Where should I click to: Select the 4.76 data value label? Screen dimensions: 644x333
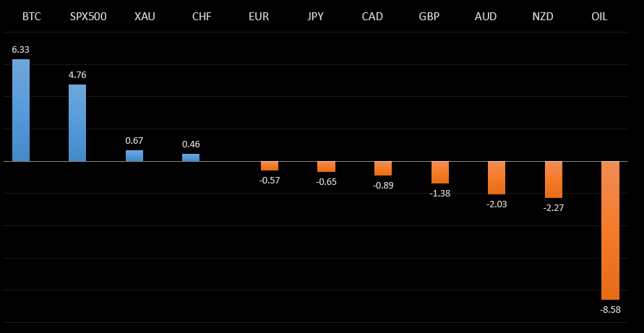[77, 74]
